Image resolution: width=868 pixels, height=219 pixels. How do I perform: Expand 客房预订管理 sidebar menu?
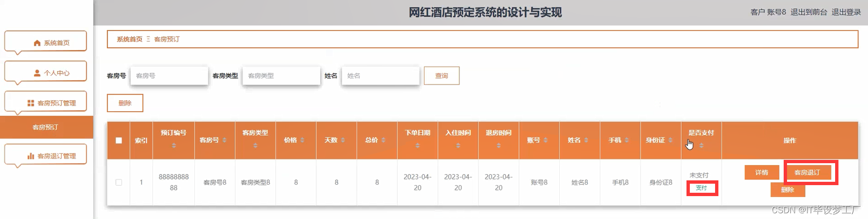coord(46,103)
